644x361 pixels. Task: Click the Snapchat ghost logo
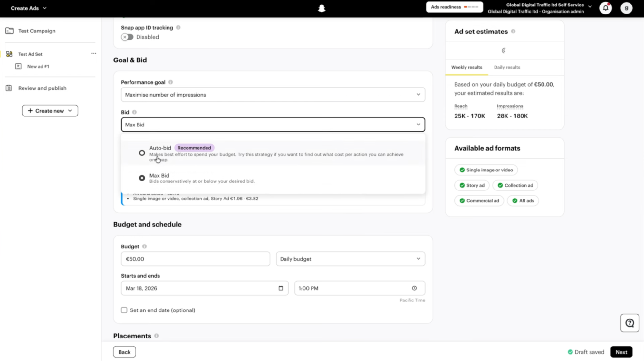click(322, 8)
